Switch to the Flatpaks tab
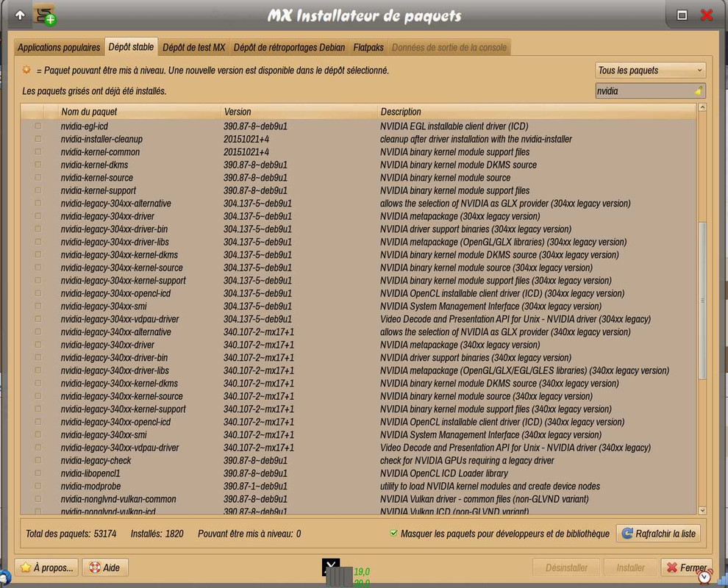Viewport: 728px width, 588px height. click(368, 47)
